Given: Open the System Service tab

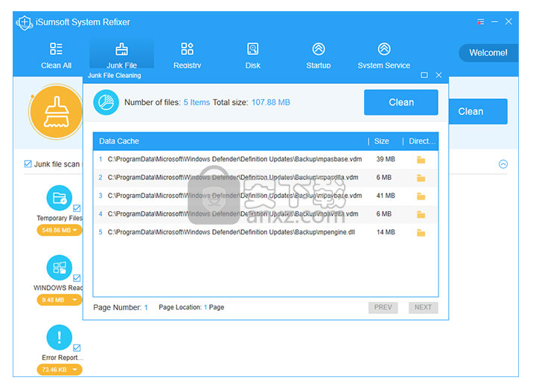Looking at the screenshot, I should [x=383, y=55].
